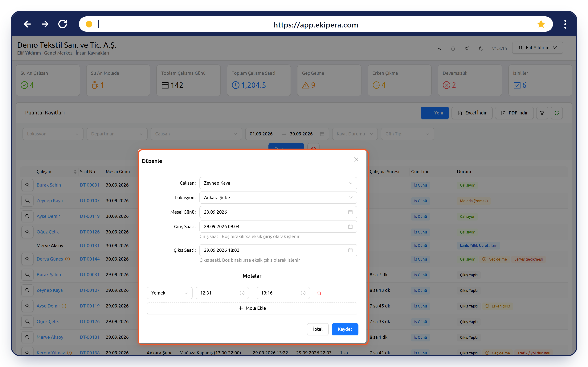The image size is (588, 367).
Task: Sort by the Çalışan column header
Action: coord(56,172)
